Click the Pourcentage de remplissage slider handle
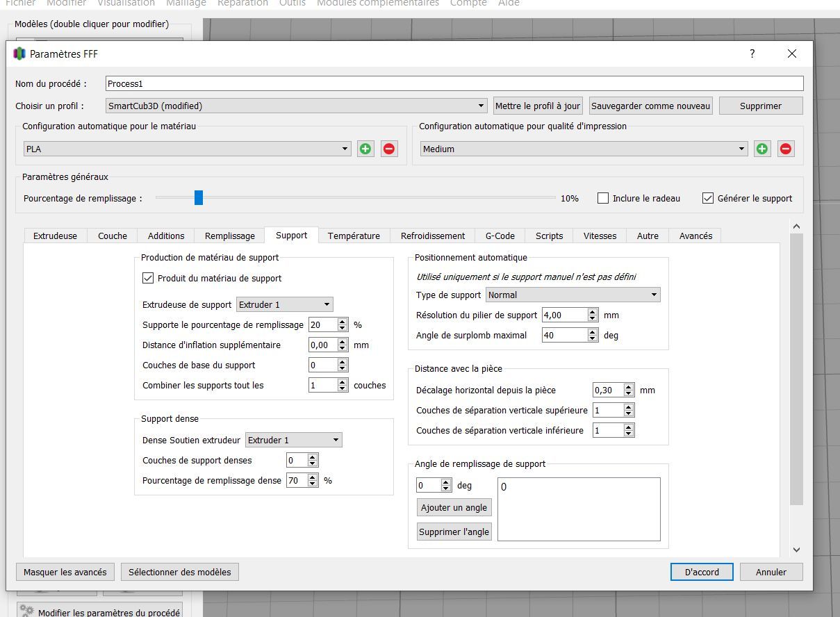This screenshot has height=617, width=840. 198,198
